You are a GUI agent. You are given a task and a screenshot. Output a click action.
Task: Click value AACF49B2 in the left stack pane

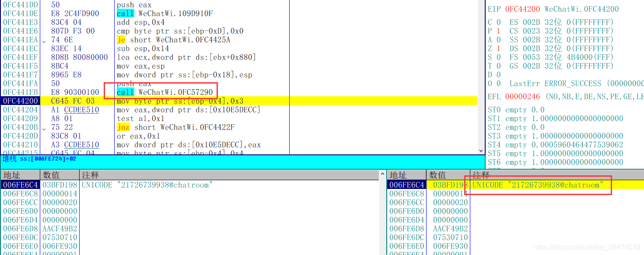point(60,229)
